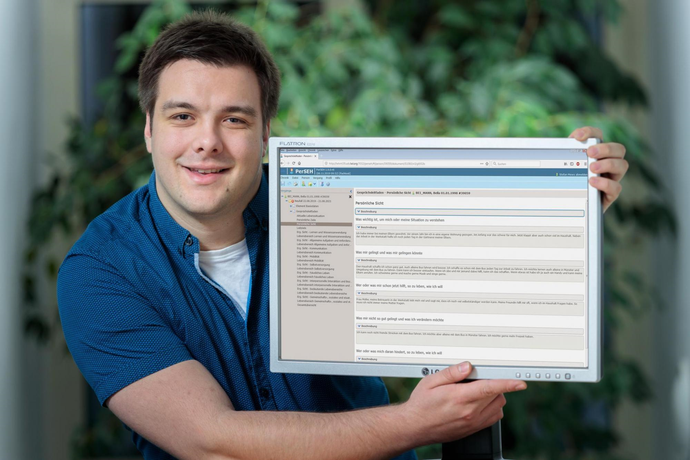Viewport: 690px width, 460px height.
Task: Click the first icon in the PerSEH toolbar
Action: tap(284, 184)
